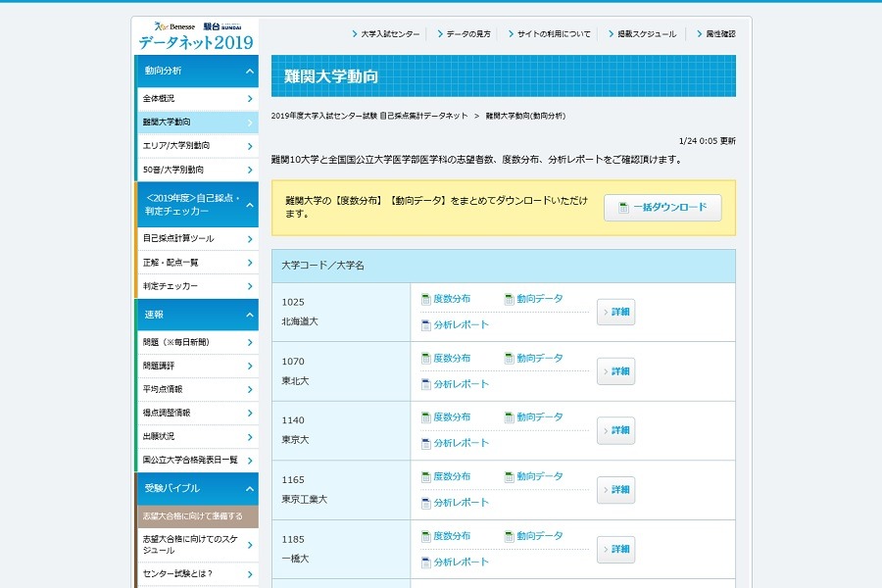The image size is (882, 588).
Task: Open 北海道大's 詳細 button
Action: (615, 311)
